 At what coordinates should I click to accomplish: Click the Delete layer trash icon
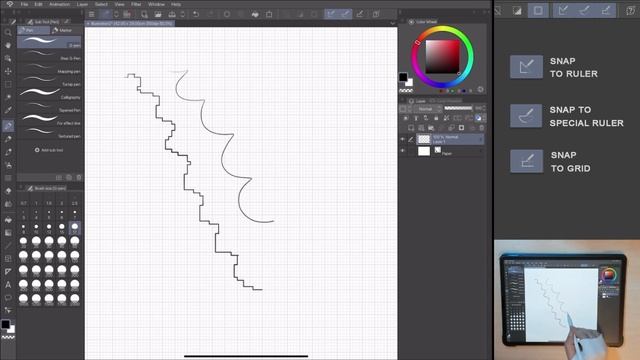(482, 128)
